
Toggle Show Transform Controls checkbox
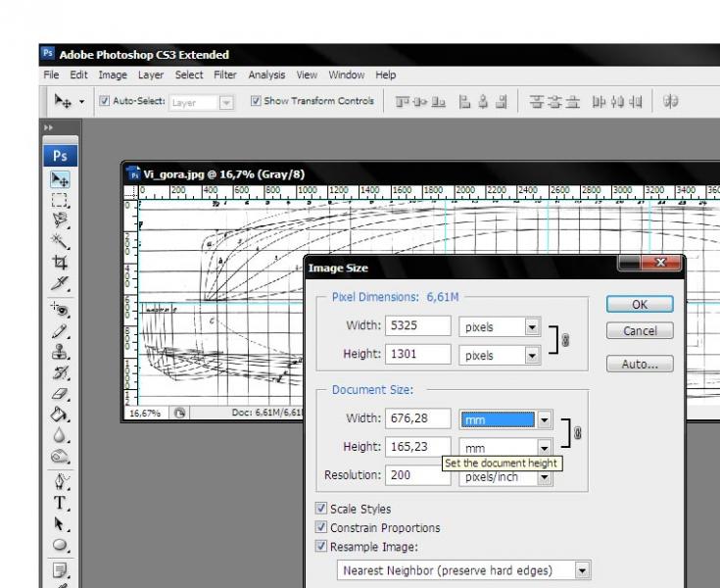[256, 101]
